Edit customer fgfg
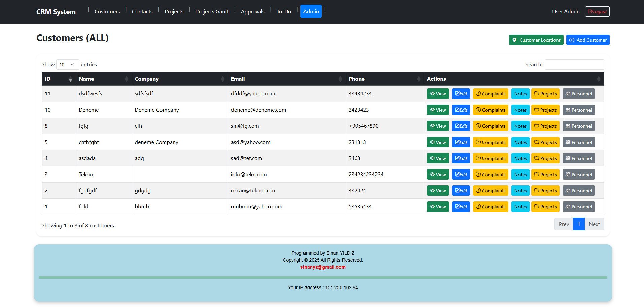The height and width of the screenshot is (307, 644). click(461, 126)
